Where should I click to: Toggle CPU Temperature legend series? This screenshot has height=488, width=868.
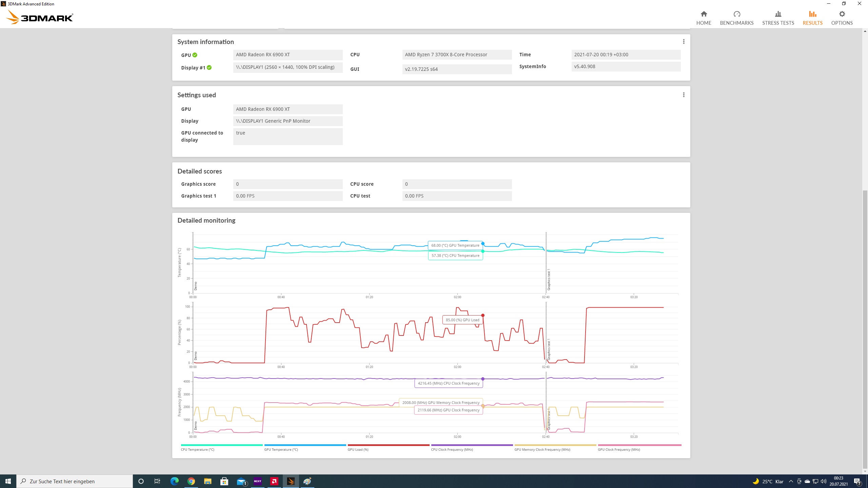tap(197, 449)
